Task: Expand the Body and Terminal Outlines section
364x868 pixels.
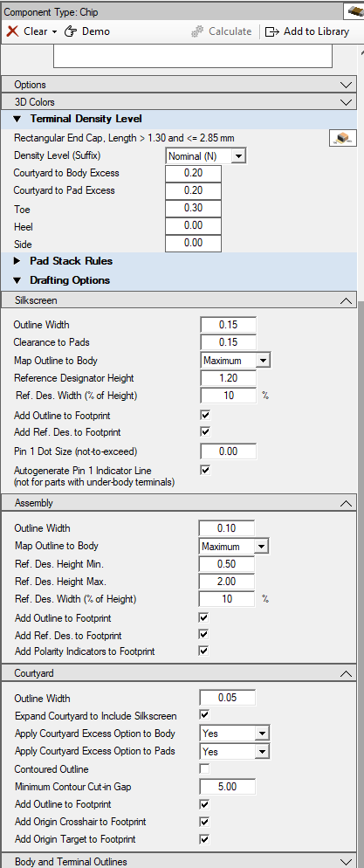Action: (x=347, y=862)
